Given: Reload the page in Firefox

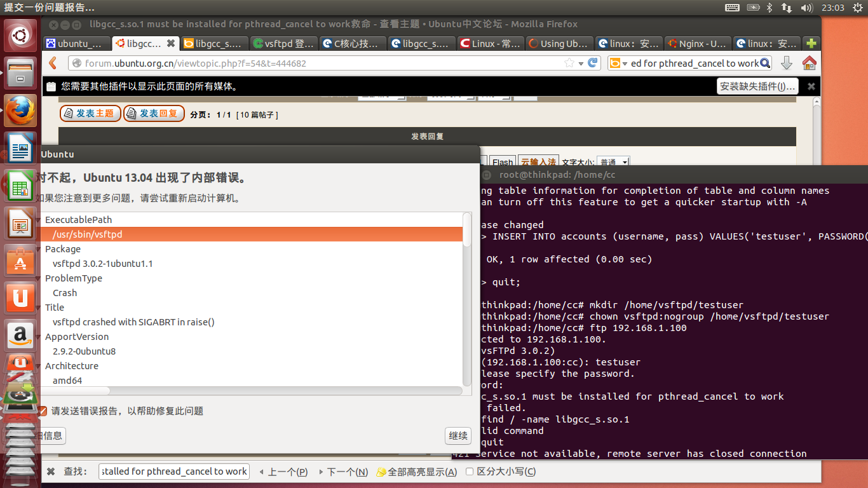Looking at the screenshot, I should click(x=593, y=63).
